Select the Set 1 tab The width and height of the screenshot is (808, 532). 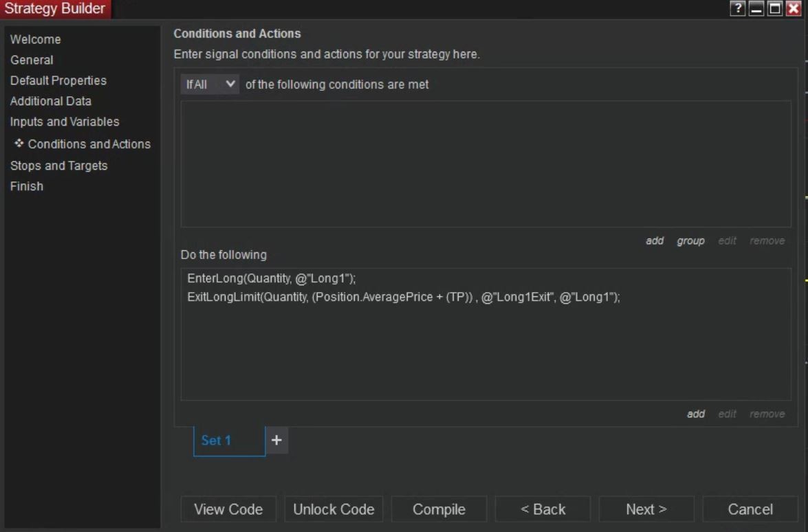229,441
